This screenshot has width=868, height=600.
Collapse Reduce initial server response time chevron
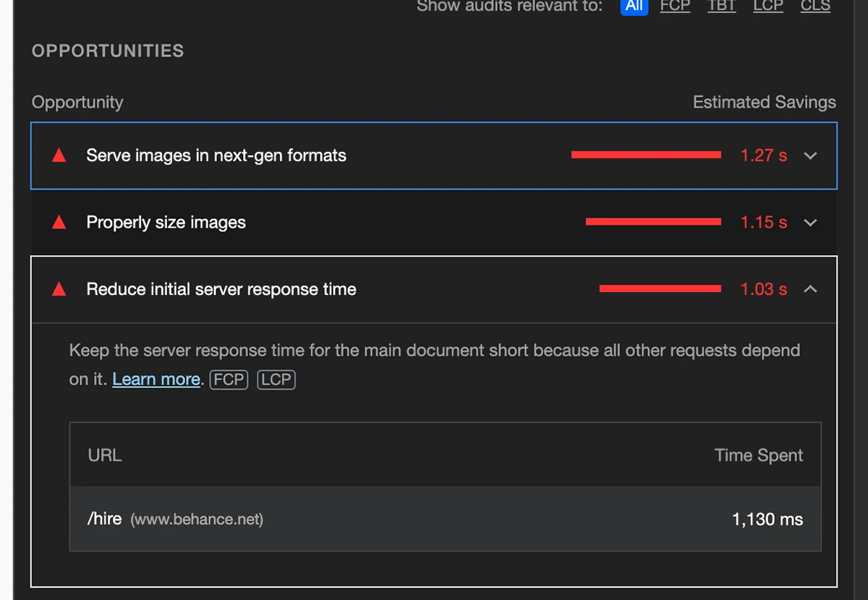pyautogui.click(x=810, y=289)
